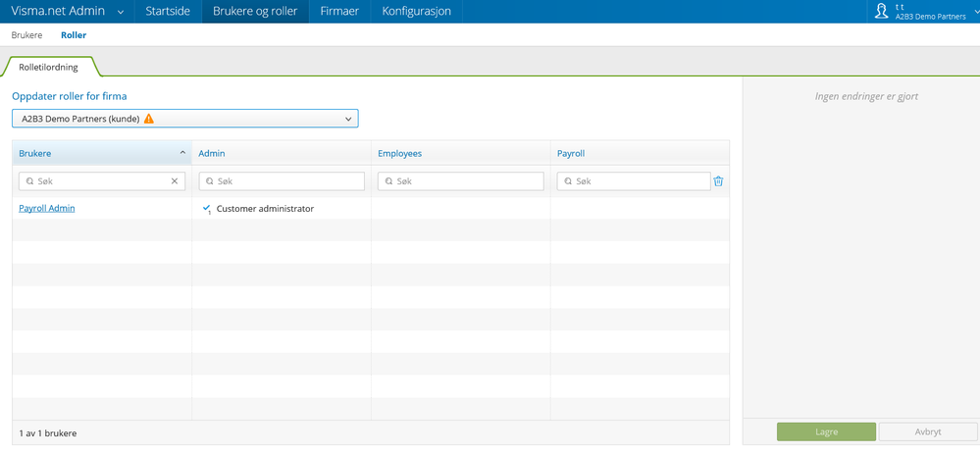The height and width of the screenshot is (456, 980).
Task: Expand the user account menu chevron
Action: point(976,11)
